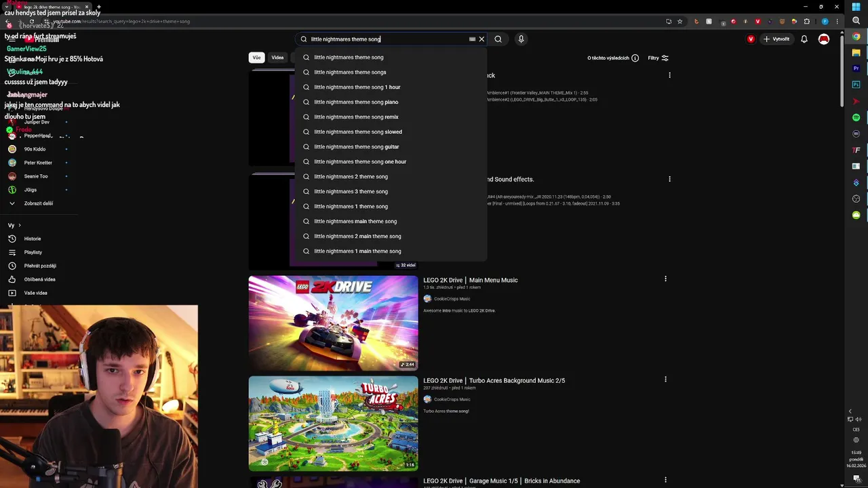
Task: Activate voice search microphone
Action: click(521, 39)
